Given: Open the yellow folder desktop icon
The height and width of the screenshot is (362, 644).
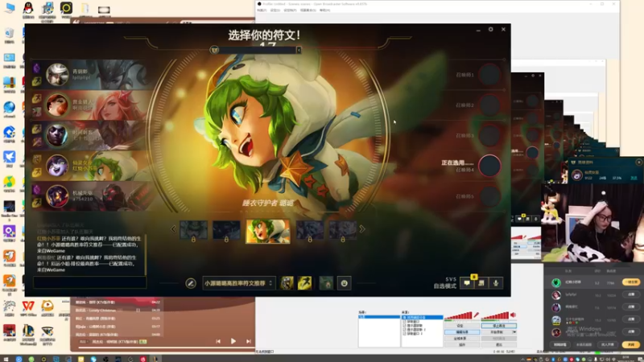Looking at the screenshot, I should pyautogui.click(x=85, y=10).
